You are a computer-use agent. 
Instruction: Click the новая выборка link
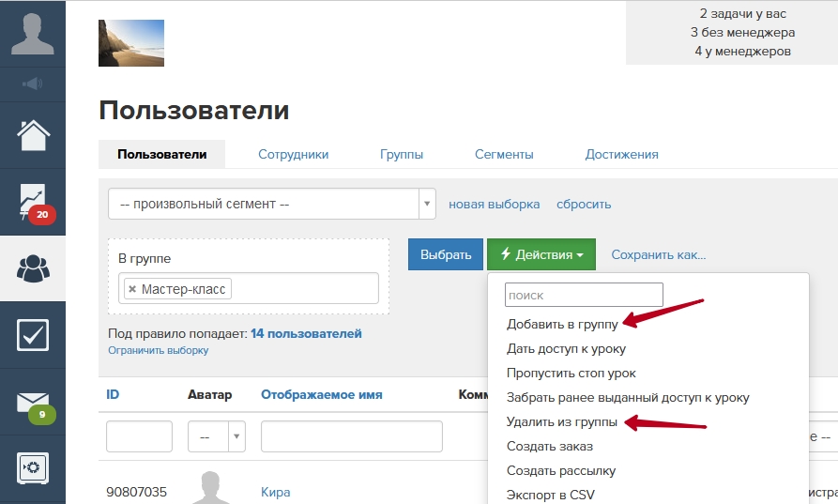pyautogui.click(x=494, y=204)
